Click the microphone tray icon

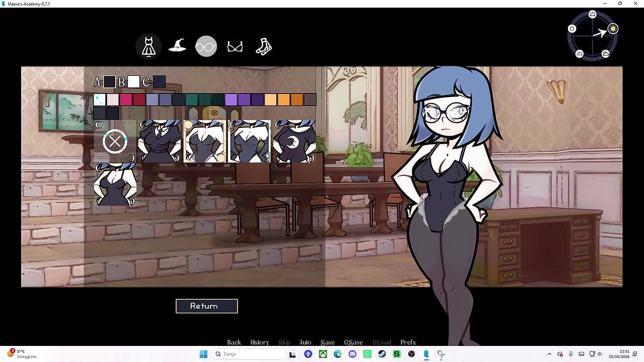click(x=571, y=354)
